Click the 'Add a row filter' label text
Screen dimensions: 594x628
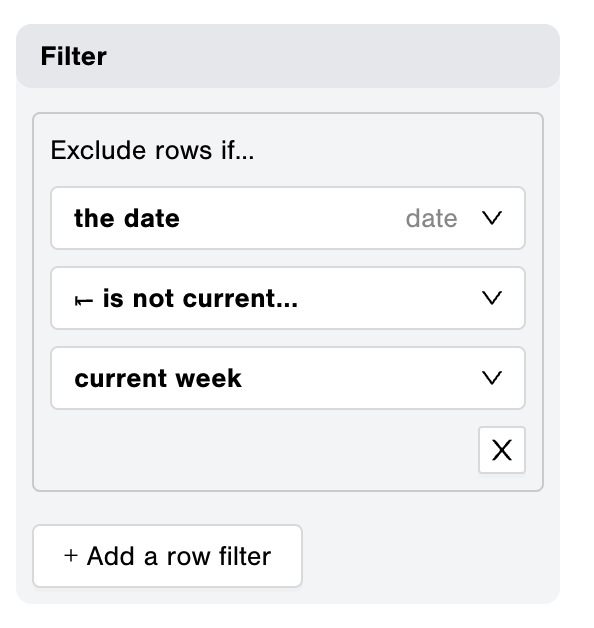click(x=179, y=556)
